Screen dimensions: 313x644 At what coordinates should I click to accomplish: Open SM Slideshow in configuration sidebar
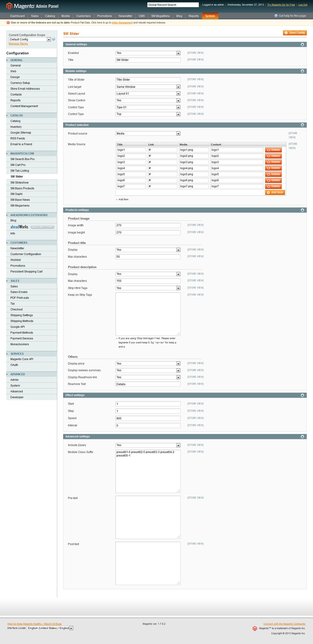(x=19, y=183)
